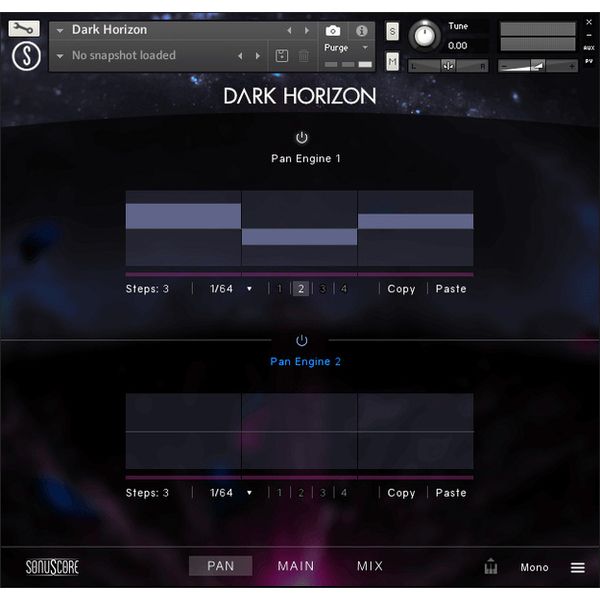Screen dimensions: 600x600
Task: Click the Steps: 3 value in Pan Engine 1
Action: (x=147, y=289)
